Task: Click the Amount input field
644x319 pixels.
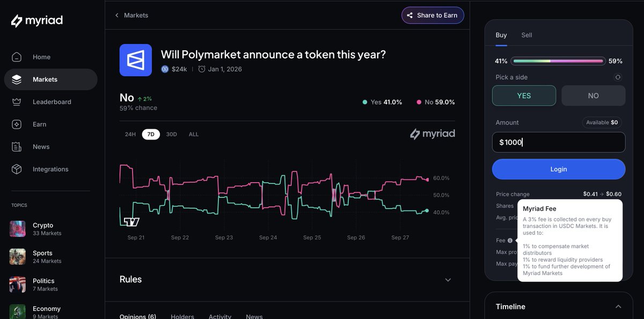Action: [x=559, y=142]
